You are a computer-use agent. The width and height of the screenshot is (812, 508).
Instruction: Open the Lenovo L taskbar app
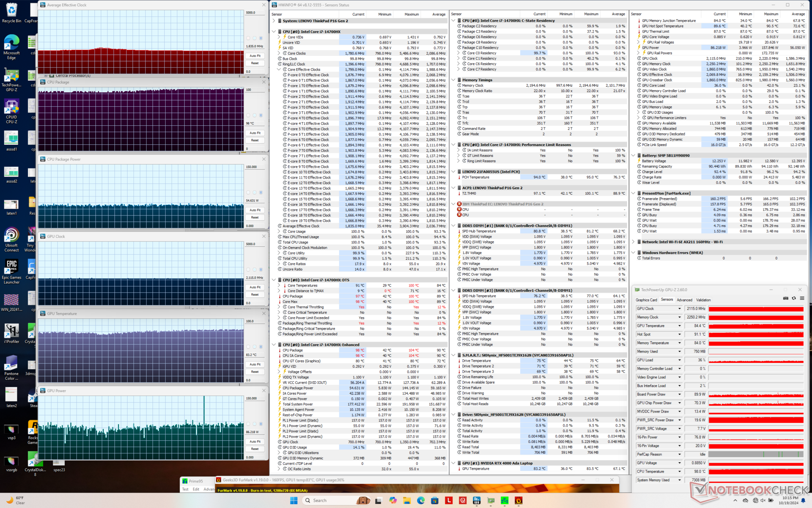click(x=449, y=500)
